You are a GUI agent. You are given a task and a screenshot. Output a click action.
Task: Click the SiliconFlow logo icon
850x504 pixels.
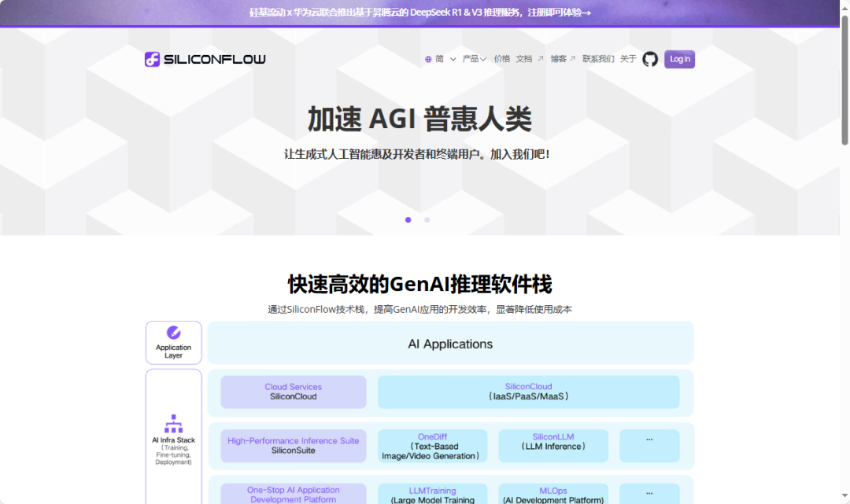click(152, 59)
